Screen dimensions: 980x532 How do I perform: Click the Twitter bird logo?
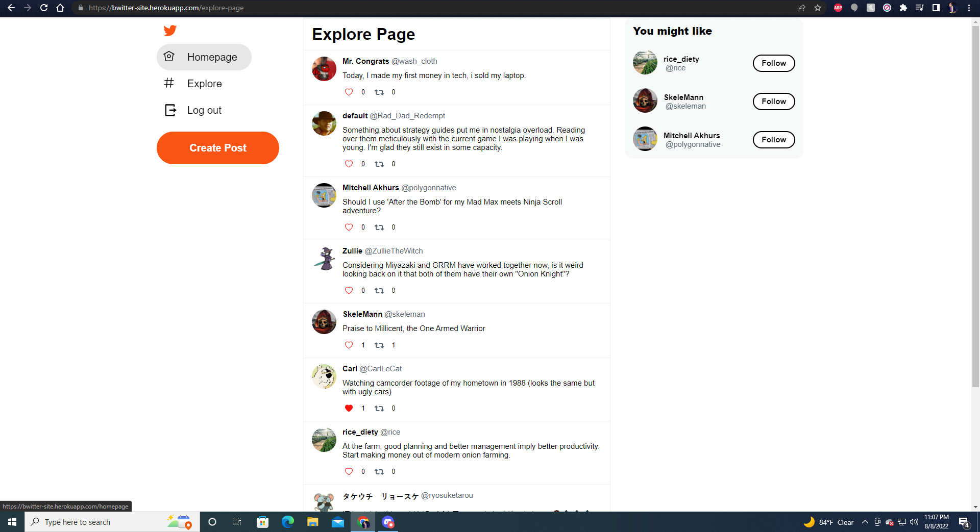click(x=170, y=31)
